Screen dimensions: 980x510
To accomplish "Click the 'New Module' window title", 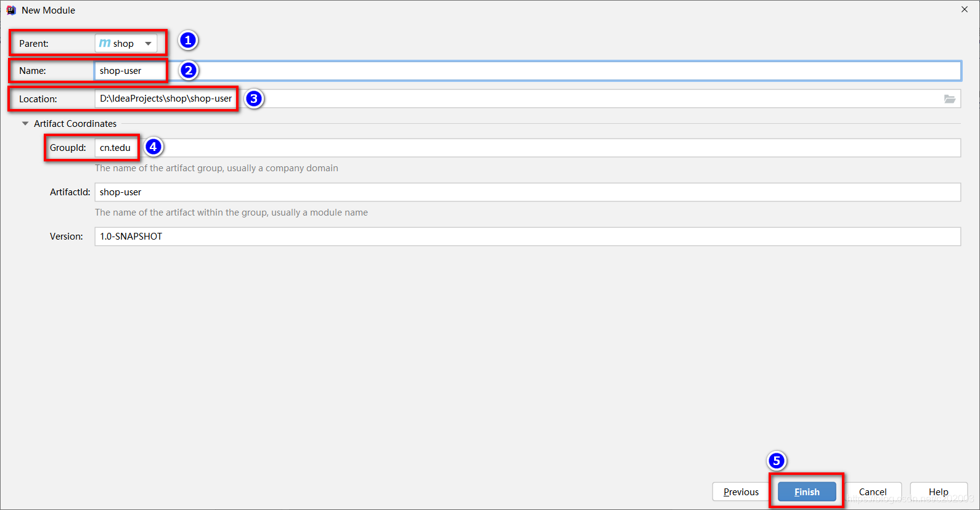I will (48, 10).
